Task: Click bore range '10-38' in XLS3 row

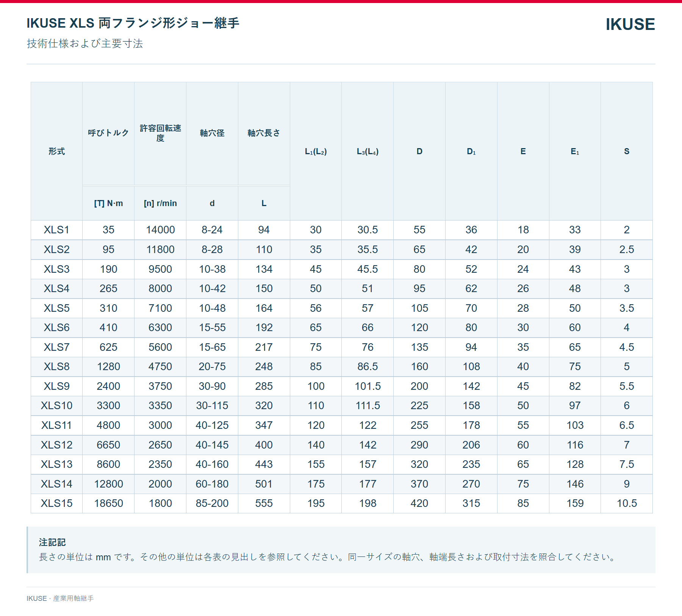Action: 212,269
